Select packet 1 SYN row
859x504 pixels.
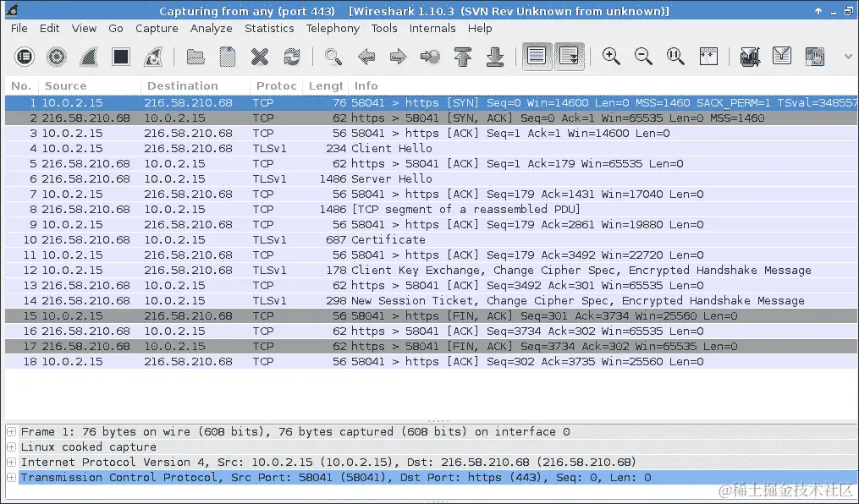tap(431, 103)
